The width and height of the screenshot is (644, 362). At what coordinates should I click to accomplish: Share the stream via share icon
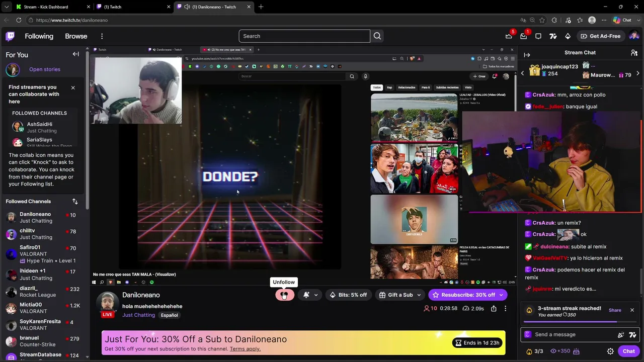pos(494,308)
